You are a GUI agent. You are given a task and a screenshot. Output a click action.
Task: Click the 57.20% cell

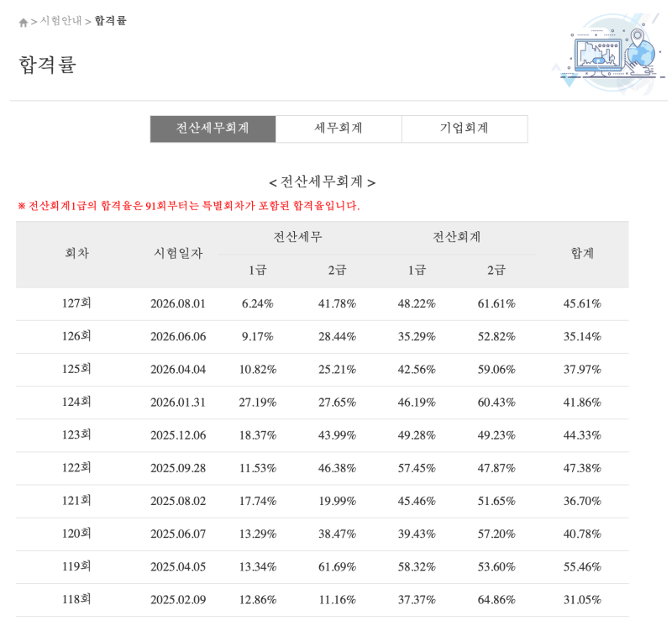(x=496, y=534)
